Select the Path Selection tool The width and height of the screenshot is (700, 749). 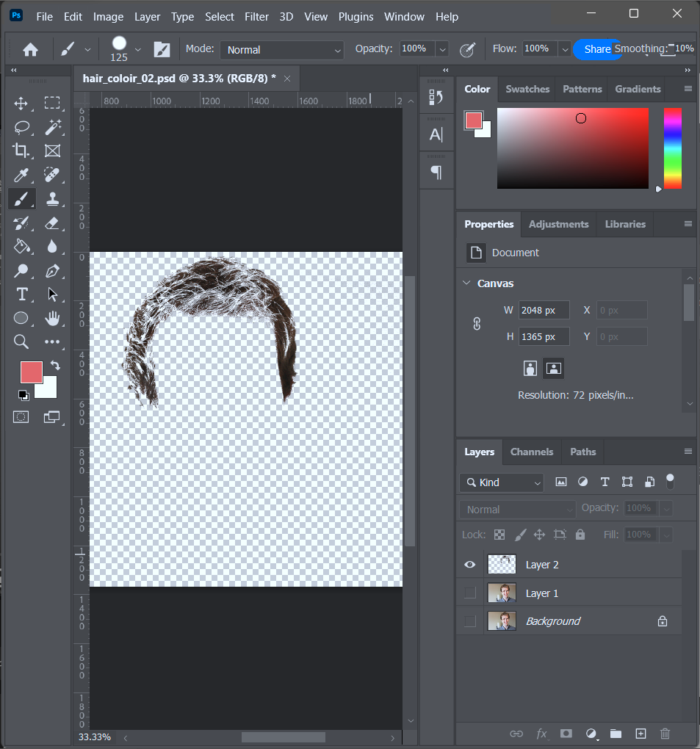[52, 294]
